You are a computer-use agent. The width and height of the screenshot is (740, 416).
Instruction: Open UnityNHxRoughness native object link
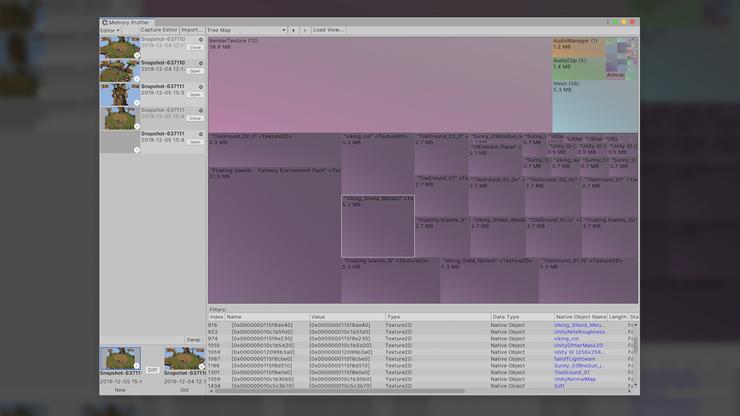click(580, 332)
